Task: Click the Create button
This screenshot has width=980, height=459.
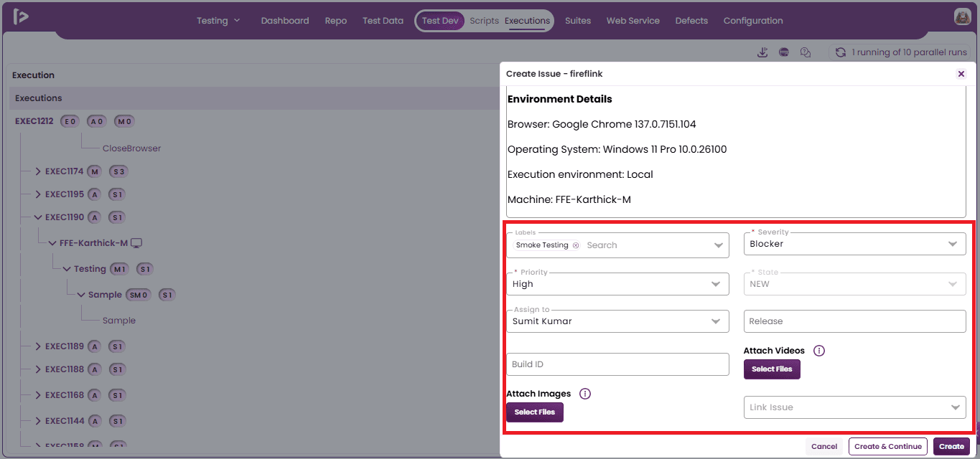Action: click(x=951, y=446)
